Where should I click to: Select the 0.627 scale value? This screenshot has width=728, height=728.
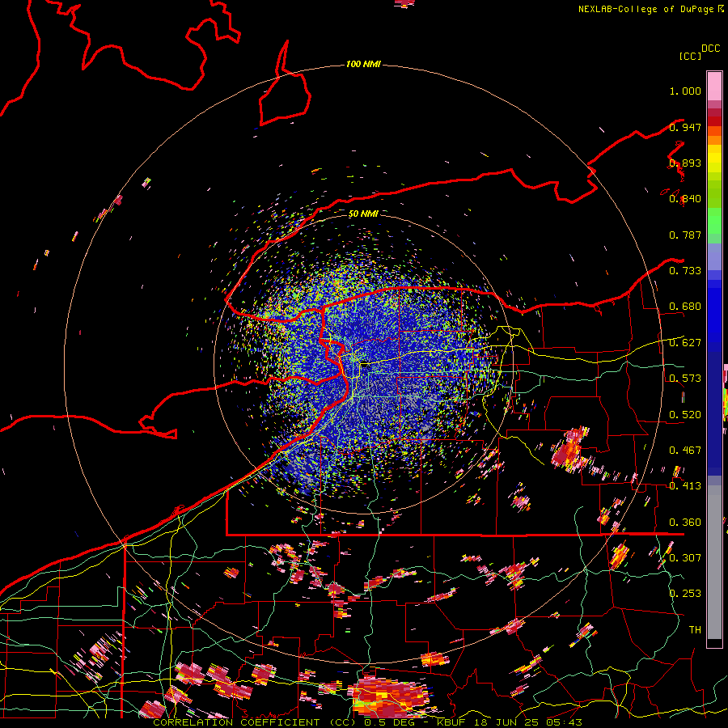point(685,343)
